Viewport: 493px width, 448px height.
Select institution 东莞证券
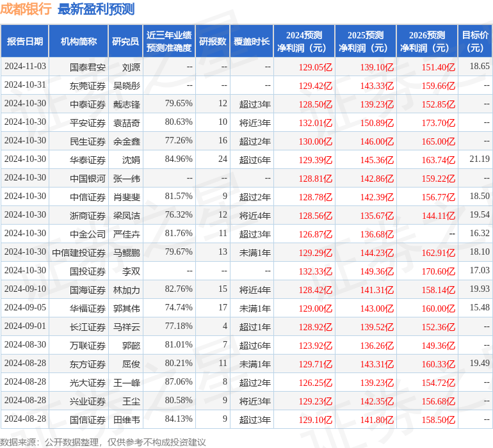(88, 86)
